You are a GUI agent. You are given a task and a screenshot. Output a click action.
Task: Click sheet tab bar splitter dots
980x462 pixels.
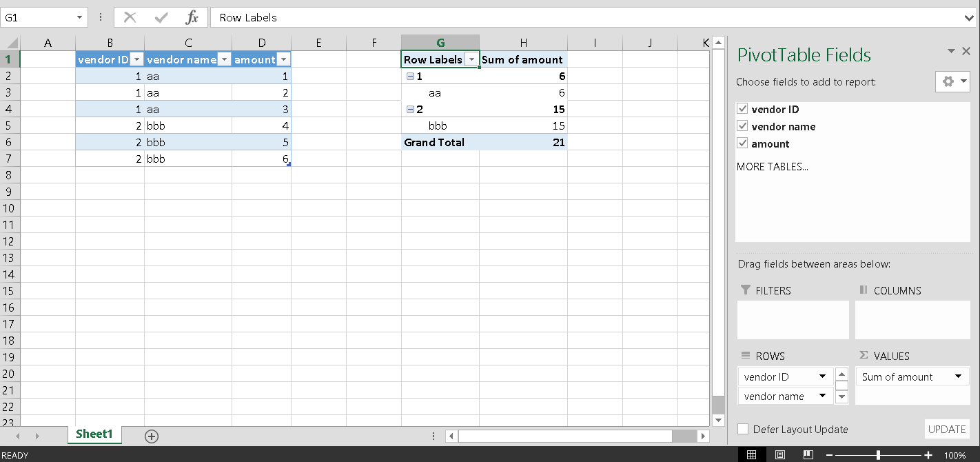(433, 436)
